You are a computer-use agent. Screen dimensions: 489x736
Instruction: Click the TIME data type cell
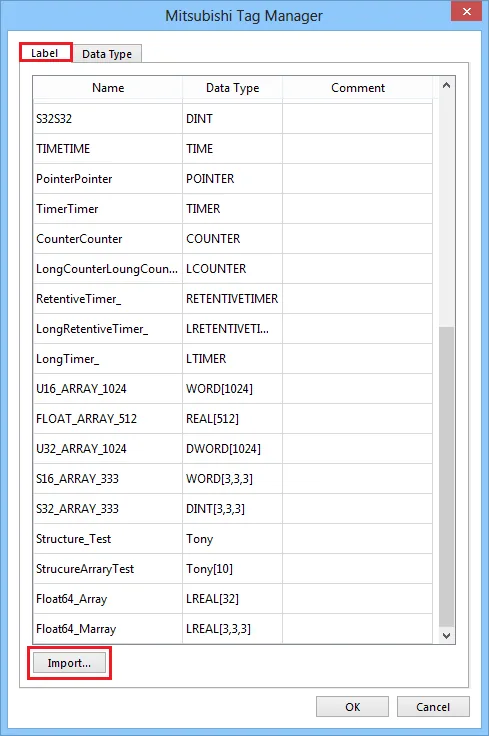(x=232, y=149)
